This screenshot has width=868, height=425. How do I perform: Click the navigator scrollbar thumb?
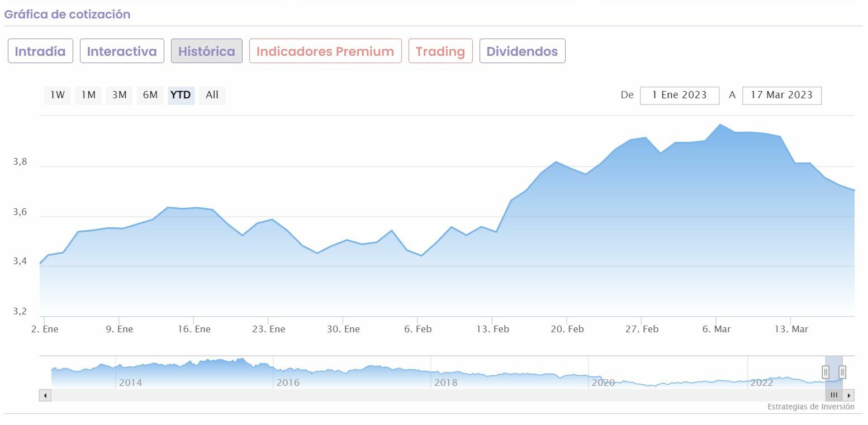(x=834, y=395)
